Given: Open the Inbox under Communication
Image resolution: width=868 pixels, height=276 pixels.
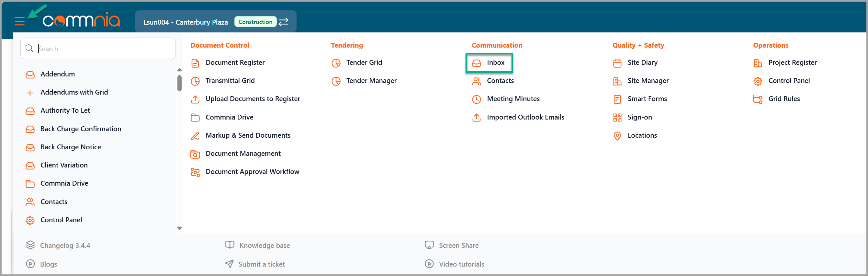Looking at the screenshot, I should pos(495,63).
